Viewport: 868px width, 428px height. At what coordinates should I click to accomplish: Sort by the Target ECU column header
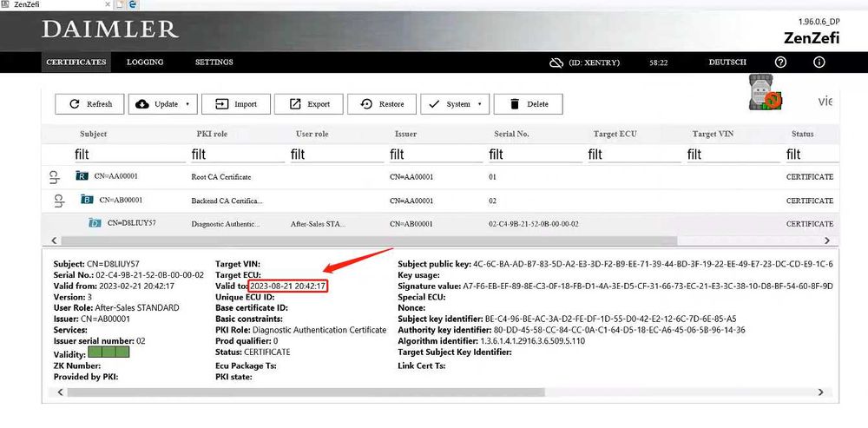click(x=615, y=134)
